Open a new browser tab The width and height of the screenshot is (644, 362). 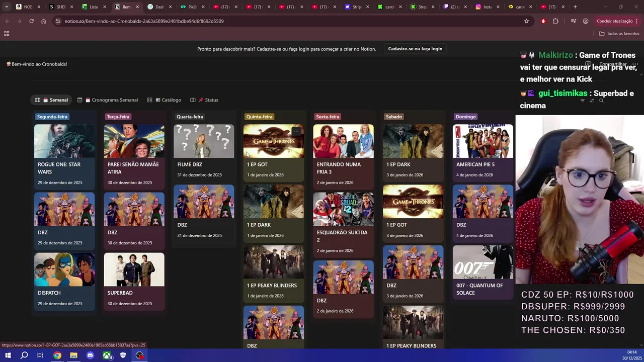click(575, 7)
